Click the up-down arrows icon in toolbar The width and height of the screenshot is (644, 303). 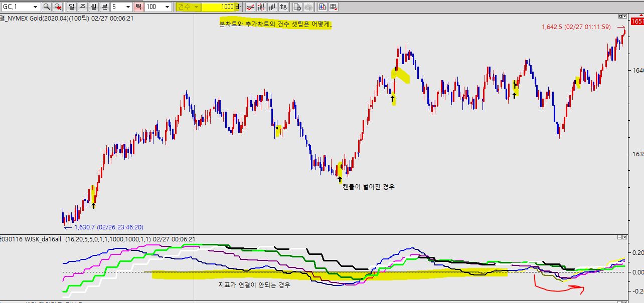coord(283,7)
